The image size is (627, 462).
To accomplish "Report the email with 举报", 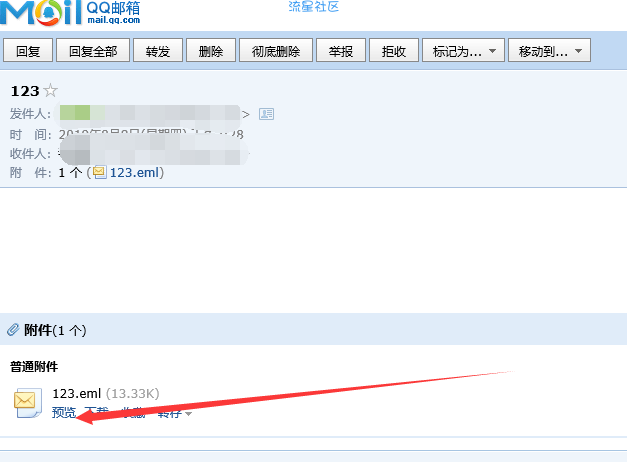I will click(341, 50).
